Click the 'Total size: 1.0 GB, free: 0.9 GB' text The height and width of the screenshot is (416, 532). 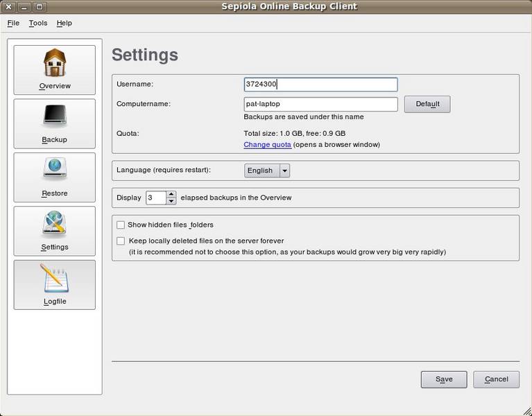click(x=295, y=133)
